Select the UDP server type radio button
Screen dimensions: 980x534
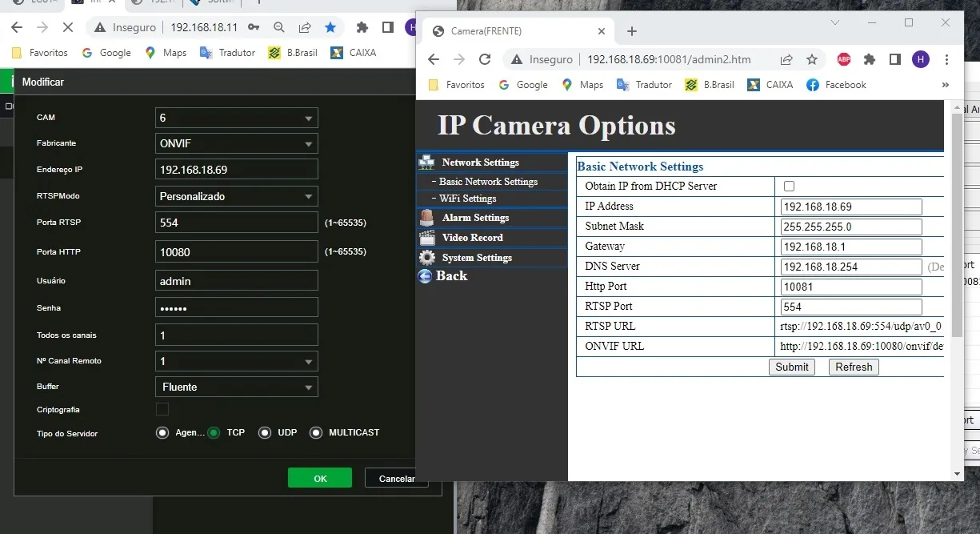tap(265, 433)
